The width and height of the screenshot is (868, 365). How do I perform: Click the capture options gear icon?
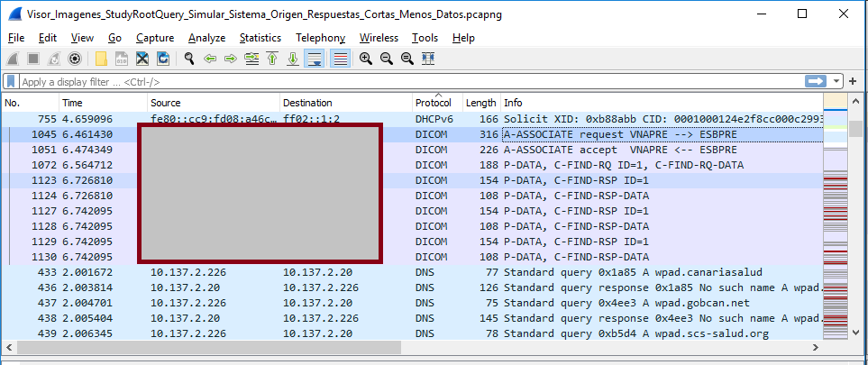point(75,59)
